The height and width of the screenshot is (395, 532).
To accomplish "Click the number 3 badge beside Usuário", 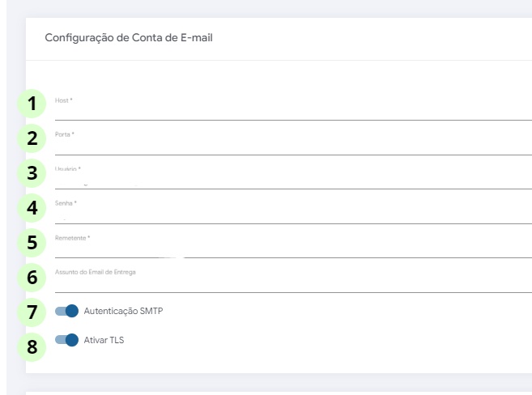I will 32,173.
